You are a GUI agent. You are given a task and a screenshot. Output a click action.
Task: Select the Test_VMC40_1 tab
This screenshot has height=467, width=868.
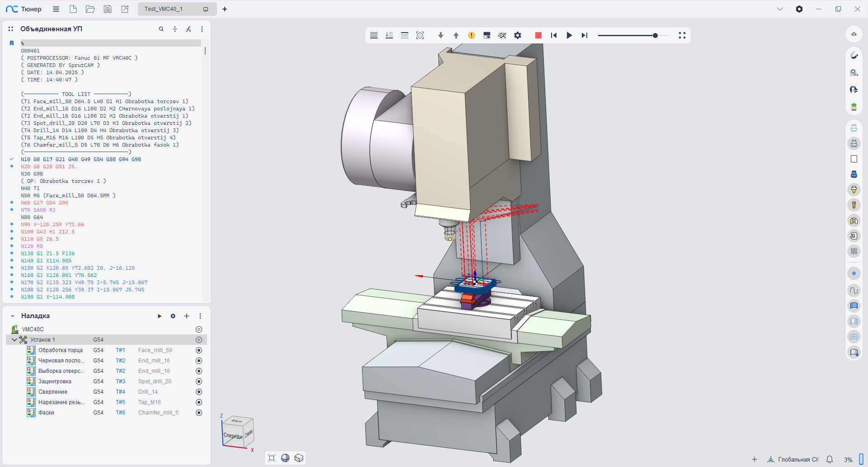[164, 9]
